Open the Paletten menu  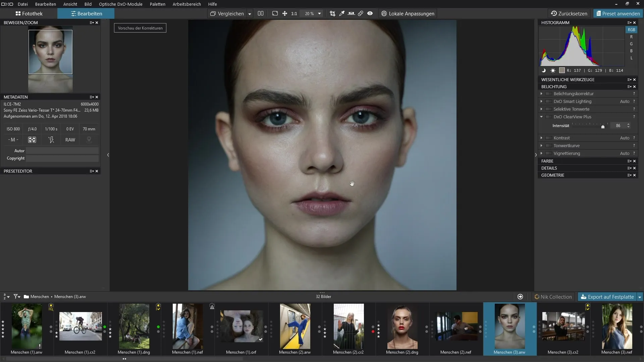(x=158, y=4)
